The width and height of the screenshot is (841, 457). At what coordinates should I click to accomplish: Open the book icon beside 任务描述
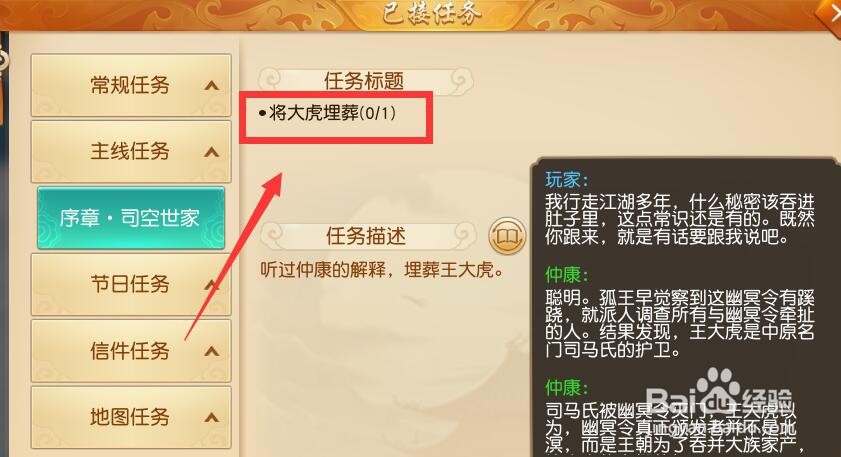pyautogui.click(x=507, y=236)
